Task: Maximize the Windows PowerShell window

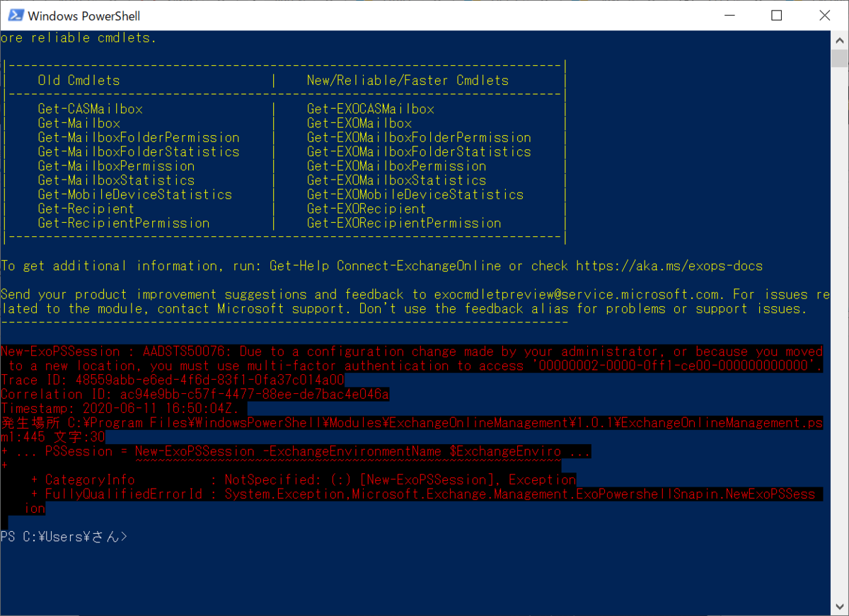Action: pos(776,15)
